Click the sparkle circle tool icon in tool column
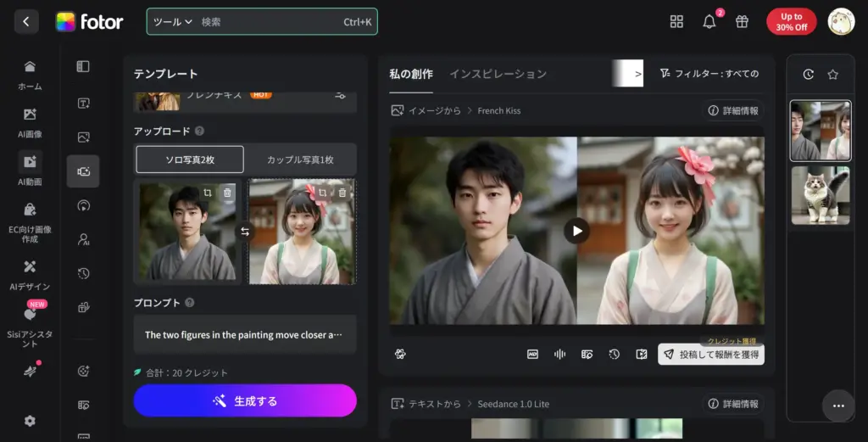This screenshot has height=442, width=868. (84, 371)
